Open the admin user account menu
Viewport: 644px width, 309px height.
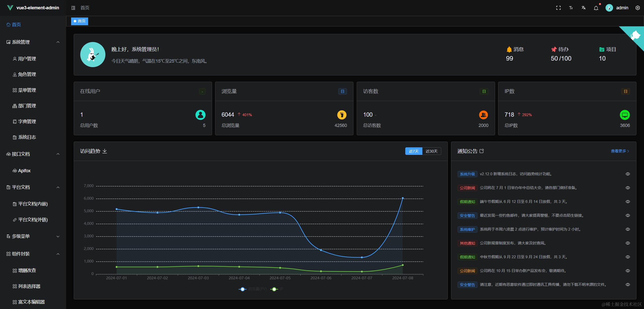tap(617, 8)
